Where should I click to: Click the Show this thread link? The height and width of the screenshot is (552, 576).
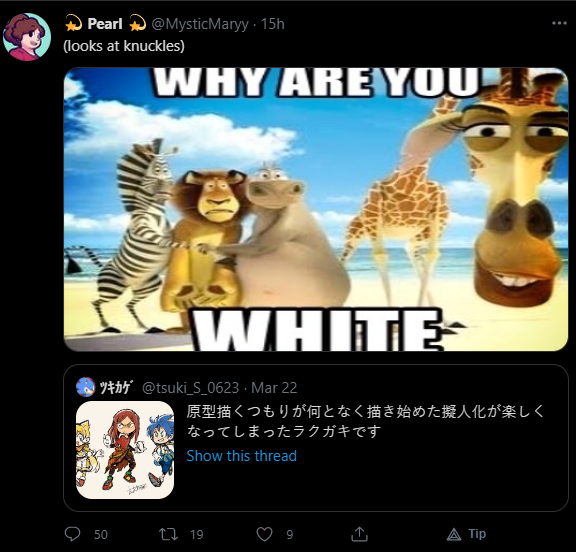(241, 456)
